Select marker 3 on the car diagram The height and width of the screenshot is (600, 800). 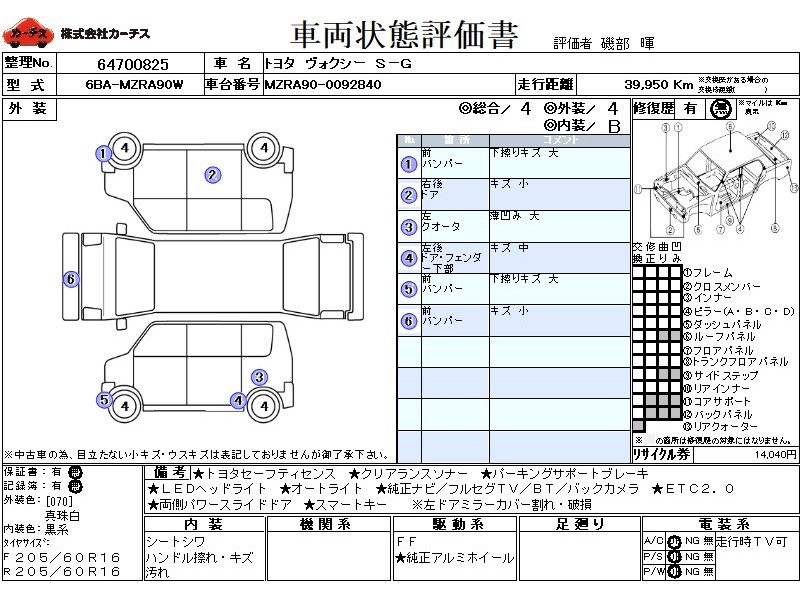(259, 377)
